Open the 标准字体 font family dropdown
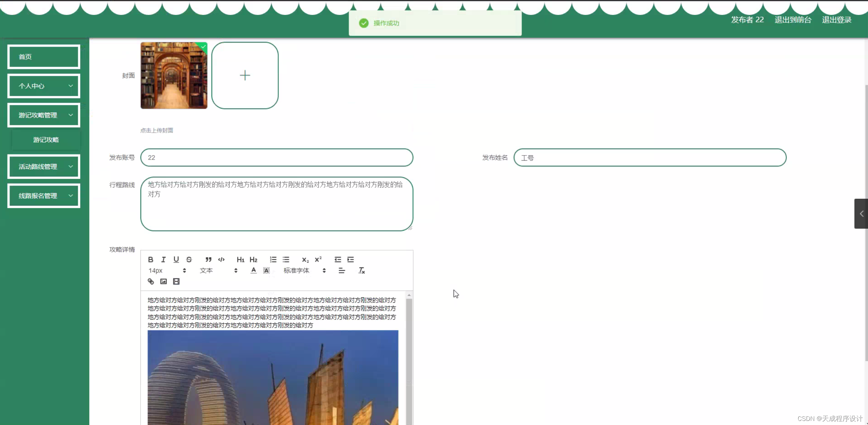This screenshot has height=425, width=868. 304,271
